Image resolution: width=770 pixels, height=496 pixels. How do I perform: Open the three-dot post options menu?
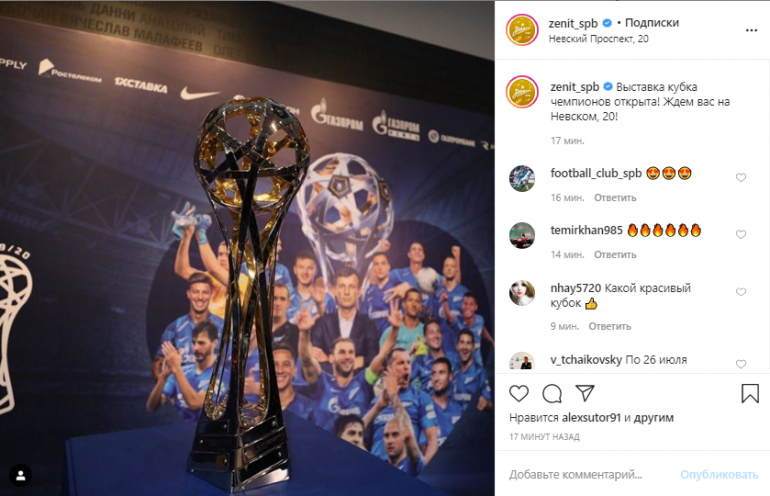pos(751,30)
